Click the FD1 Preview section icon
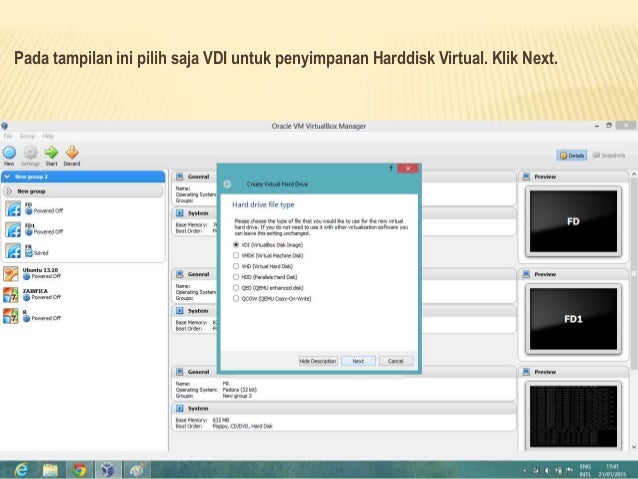The image size is (638, 479). pos(526,274)
